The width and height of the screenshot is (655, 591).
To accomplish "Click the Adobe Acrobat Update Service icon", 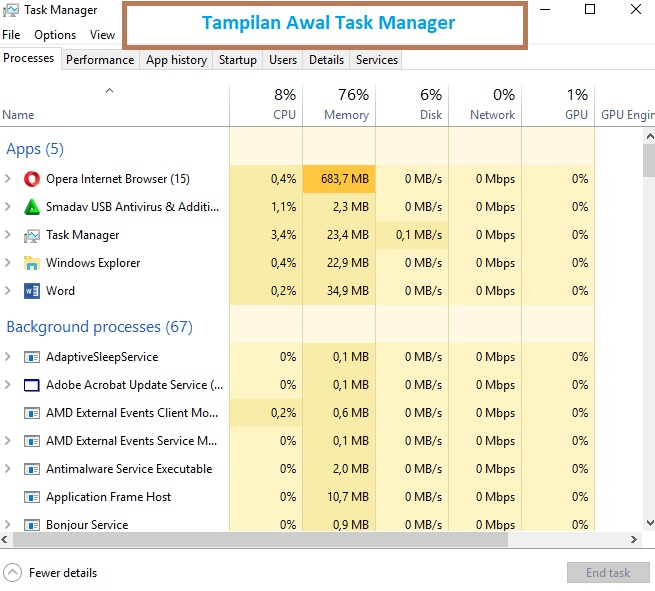I will click(x=32, y=385).
